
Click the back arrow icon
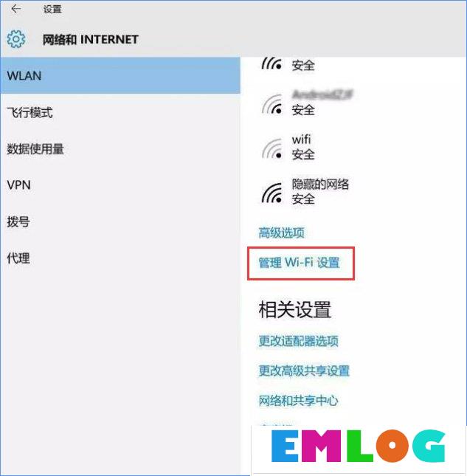[15, 9]
